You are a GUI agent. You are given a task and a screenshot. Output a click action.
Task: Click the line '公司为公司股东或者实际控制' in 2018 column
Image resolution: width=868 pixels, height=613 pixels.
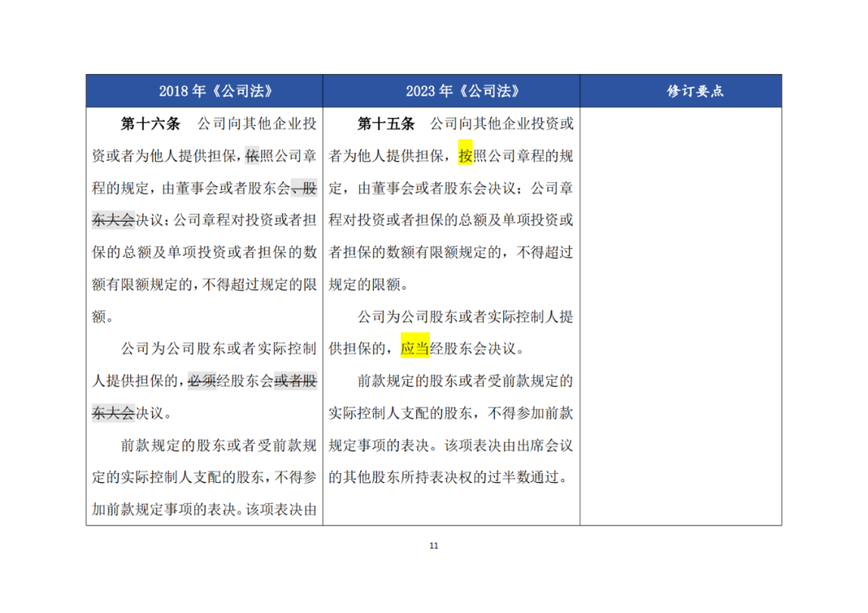point(219,349)
